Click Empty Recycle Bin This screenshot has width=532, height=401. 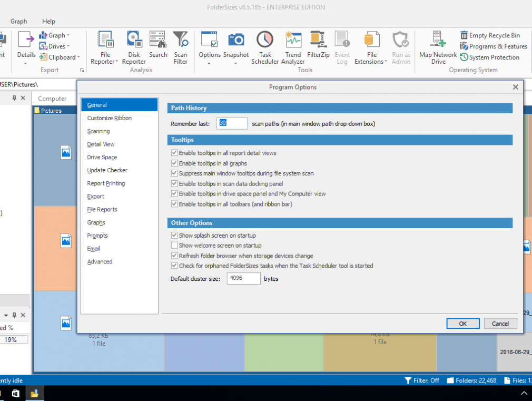point(490,35)
